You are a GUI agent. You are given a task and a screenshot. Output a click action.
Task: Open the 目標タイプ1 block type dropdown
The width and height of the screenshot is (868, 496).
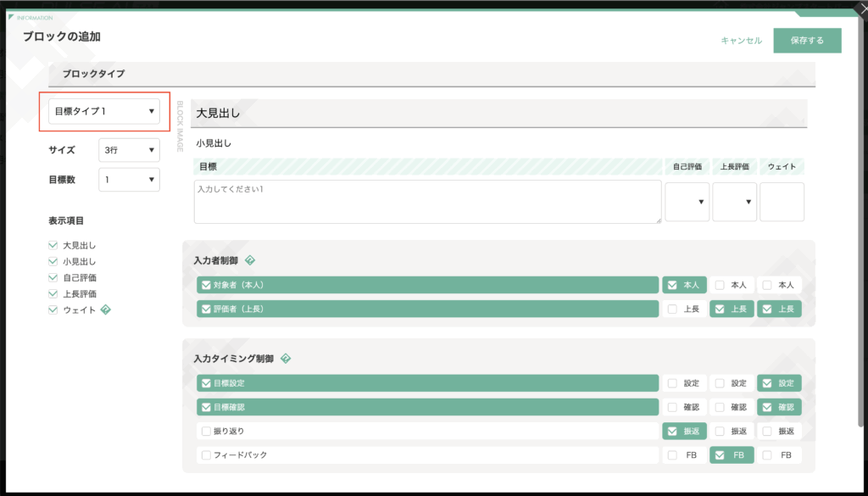pos(104,111)
